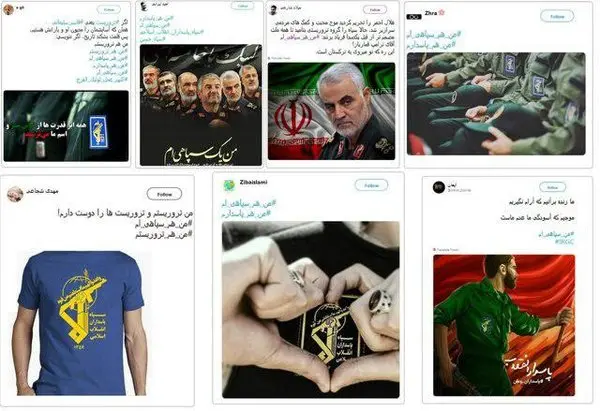
Task: Follow the author above the flag portrait
Action: point(375,10)
